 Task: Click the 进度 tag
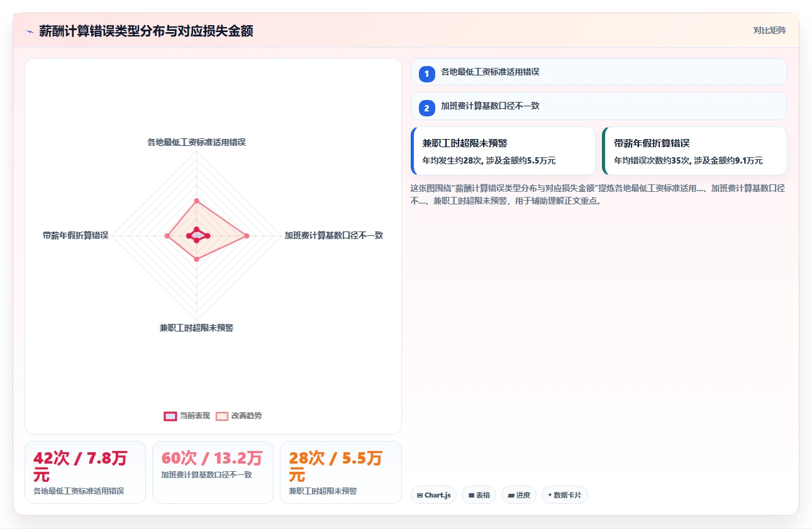519,495
